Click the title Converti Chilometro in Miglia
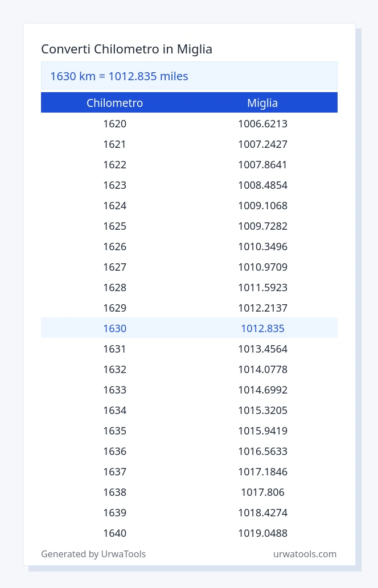 coord(126,49)
